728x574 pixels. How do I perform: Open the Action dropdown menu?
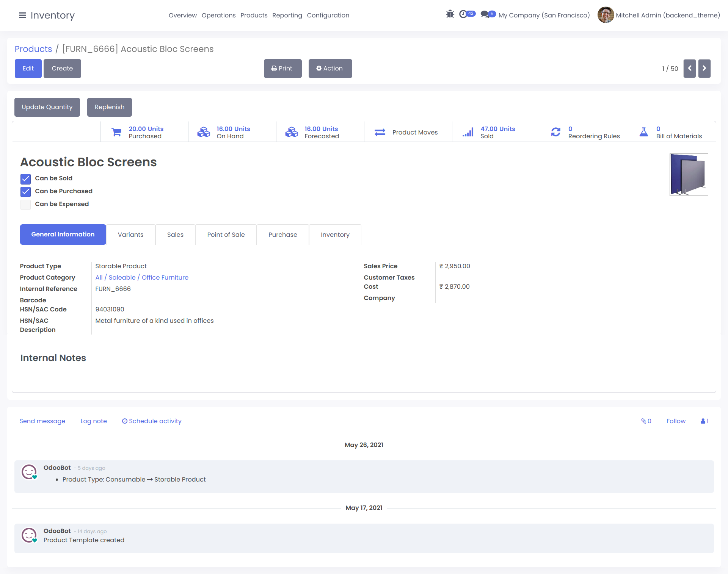click(330, 69)
